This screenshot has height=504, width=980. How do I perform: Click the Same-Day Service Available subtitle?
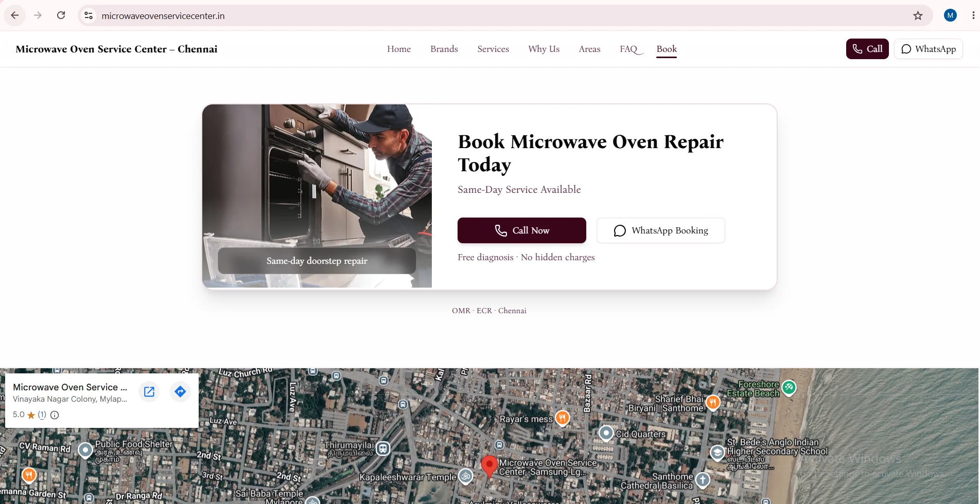point(519,189)
